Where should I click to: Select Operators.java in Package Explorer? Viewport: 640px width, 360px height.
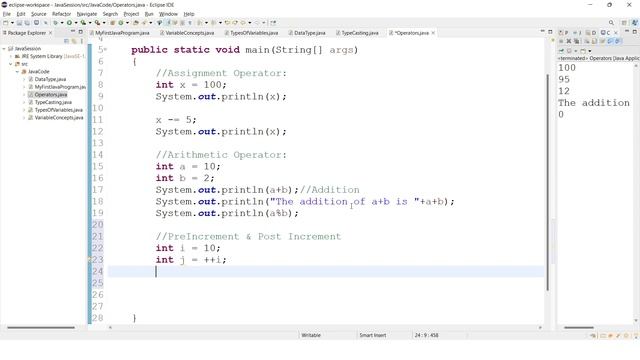[x=50, y=95]
